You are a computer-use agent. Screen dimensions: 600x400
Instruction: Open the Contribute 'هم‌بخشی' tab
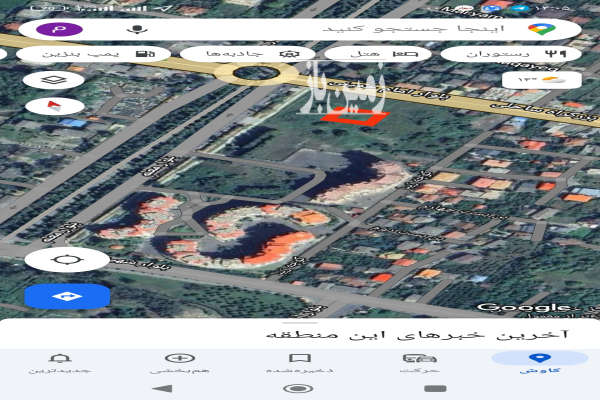pos(180,362)
